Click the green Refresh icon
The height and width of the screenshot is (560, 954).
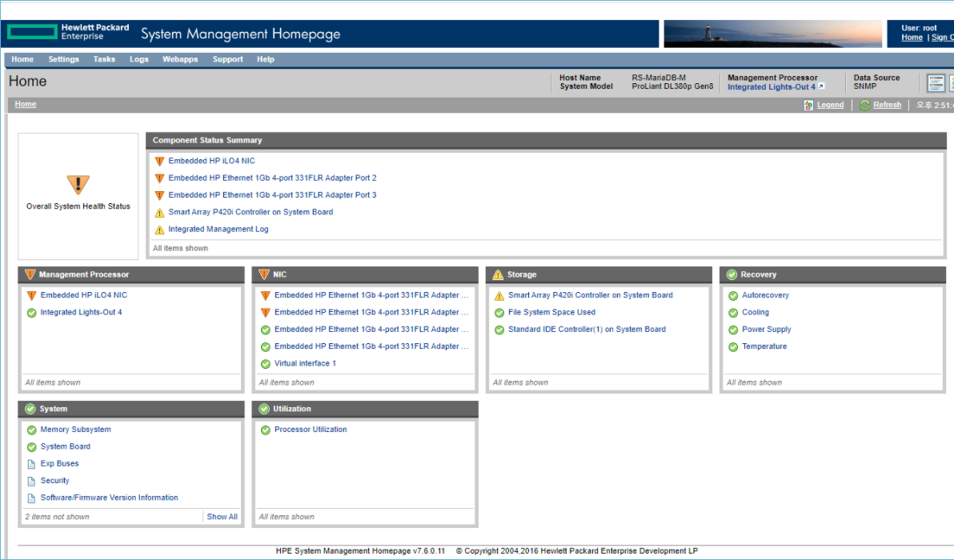pos(864,105)
